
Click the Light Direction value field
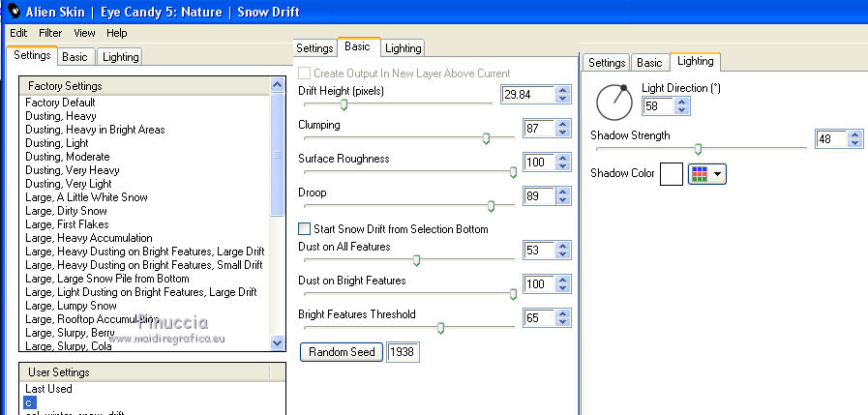tap(658, 106)
